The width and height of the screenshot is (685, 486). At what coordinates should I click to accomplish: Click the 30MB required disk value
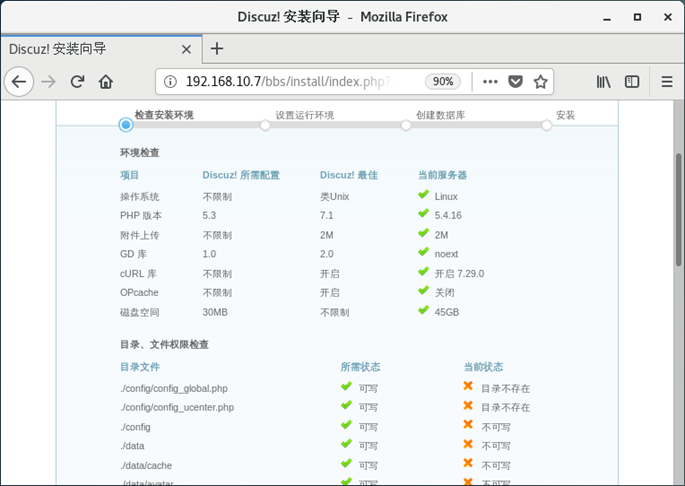pos(215,312)
